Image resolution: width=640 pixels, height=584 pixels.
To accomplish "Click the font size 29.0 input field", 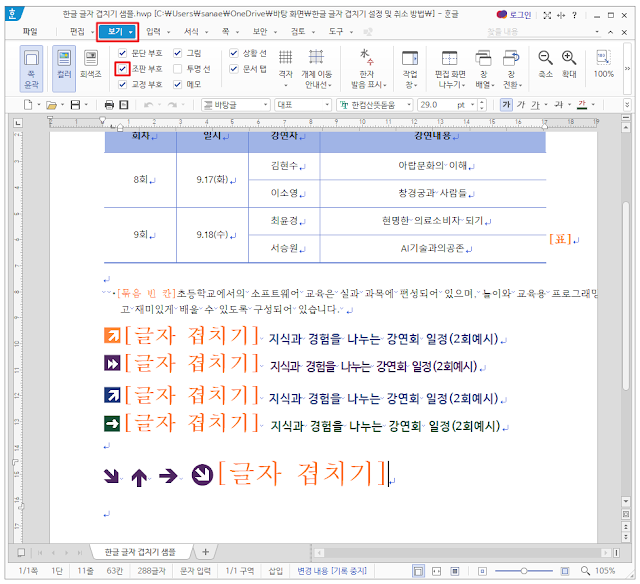I will coord(437,105).
